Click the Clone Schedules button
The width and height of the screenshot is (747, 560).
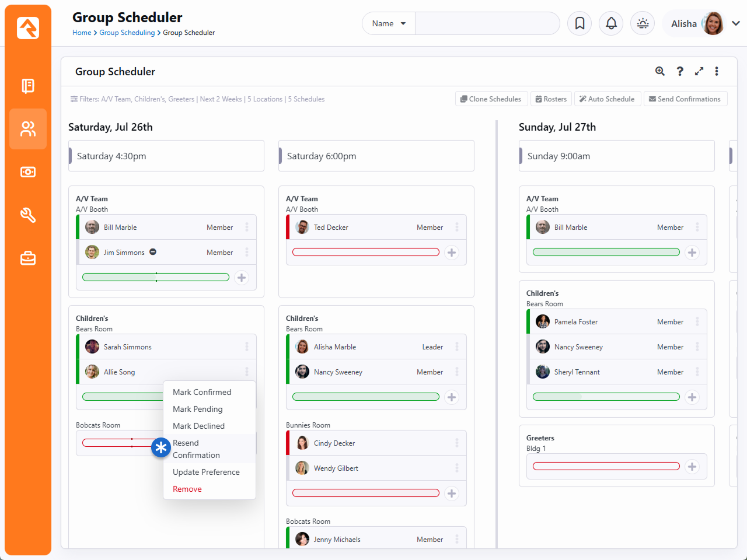tap(491, 99)
